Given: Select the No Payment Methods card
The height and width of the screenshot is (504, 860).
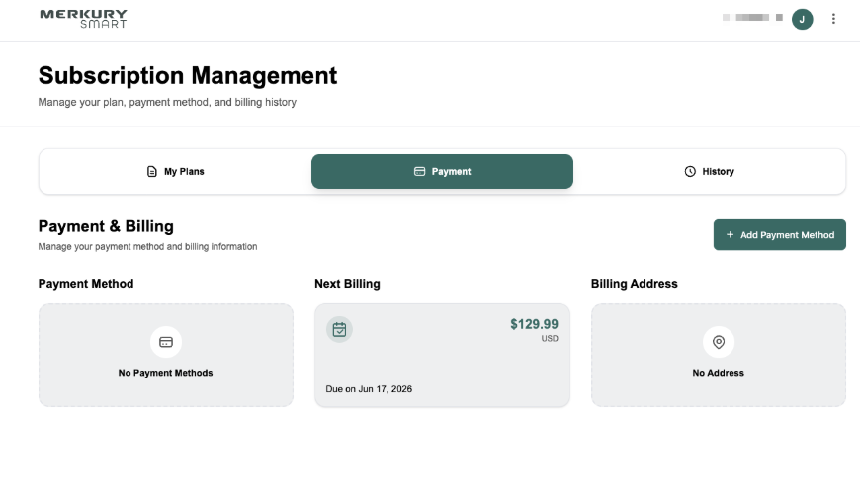Looking at the screenshot, I should (166, 356).
